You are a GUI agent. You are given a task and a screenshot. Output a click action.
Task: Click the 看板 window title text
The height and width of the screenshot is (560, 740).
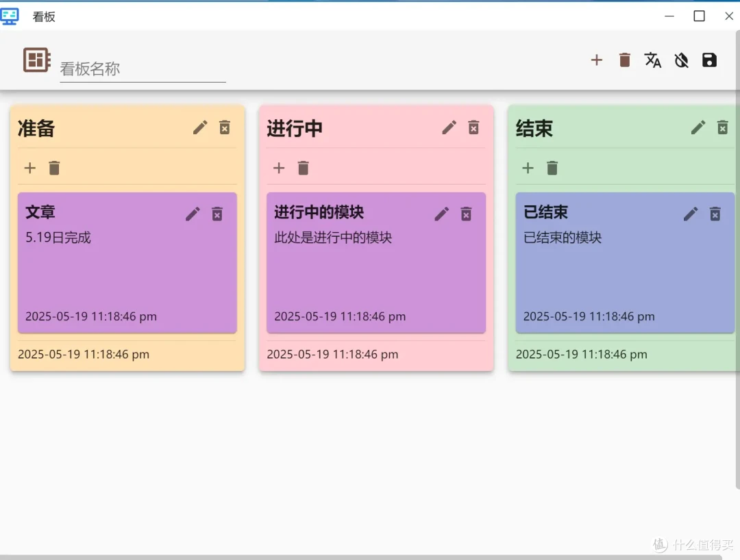pos(44,16)
